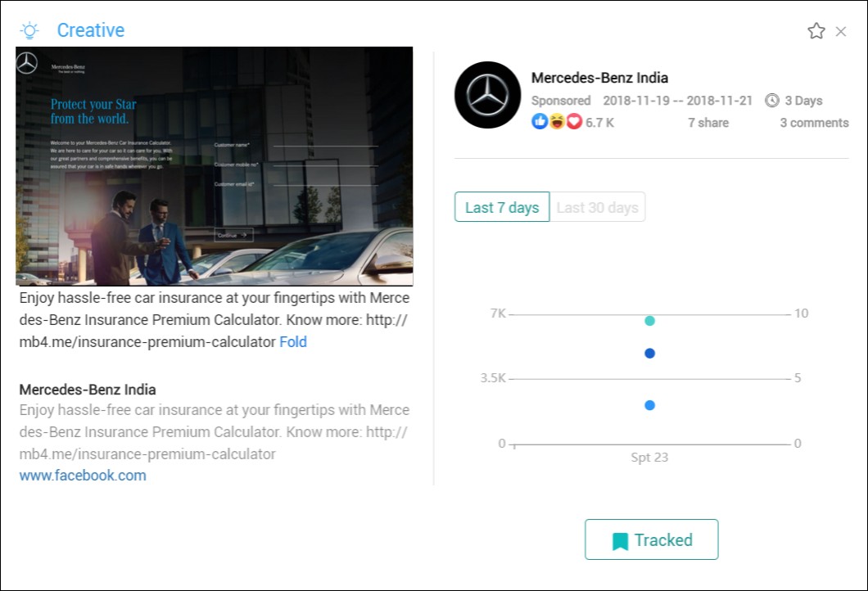Open the www.facebook.com link
The height and width of the screenshot is (591, 868).
(83, 475)
